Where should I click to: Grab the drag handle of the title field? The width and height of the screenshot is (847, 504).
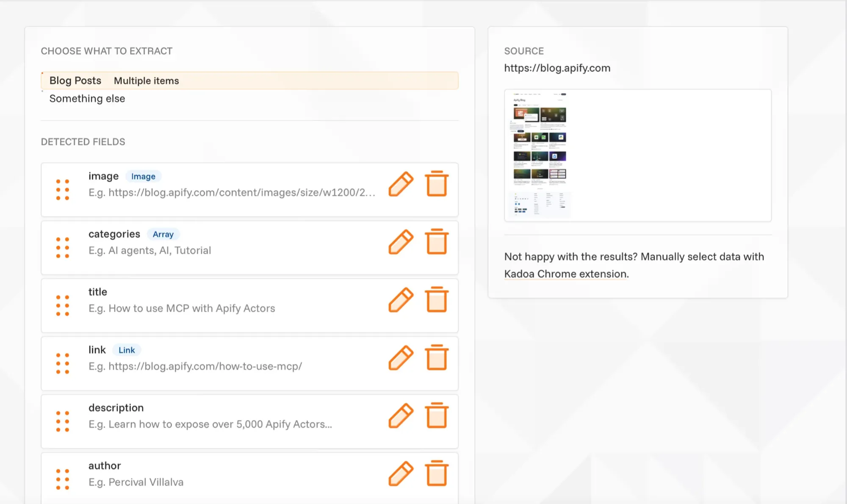point(63,305)
